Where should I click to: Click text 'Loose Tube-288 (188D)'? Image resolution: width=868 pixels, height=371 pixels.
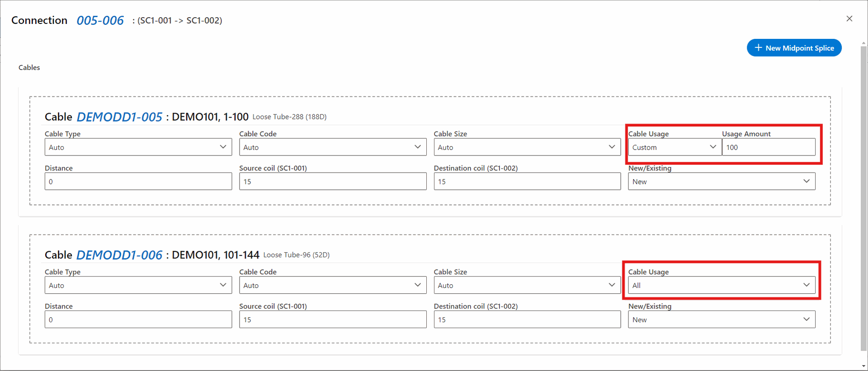point(289,117)
